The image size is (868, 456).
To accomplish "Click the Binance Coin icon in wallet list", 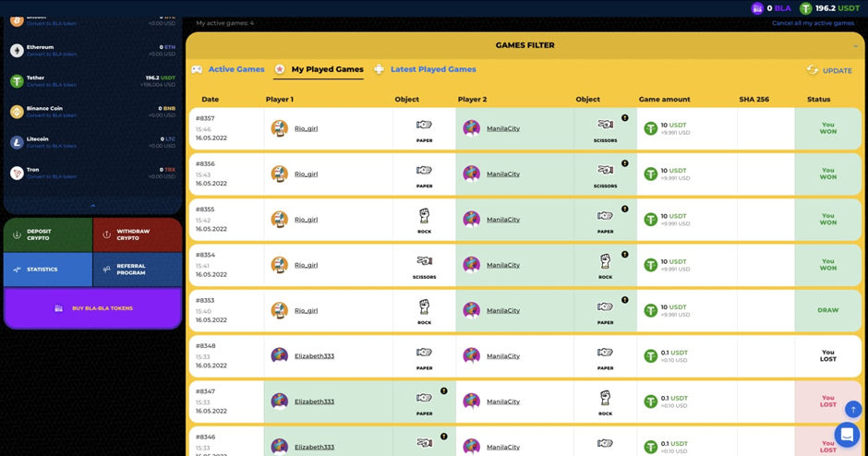I will (x=17, y=112).
